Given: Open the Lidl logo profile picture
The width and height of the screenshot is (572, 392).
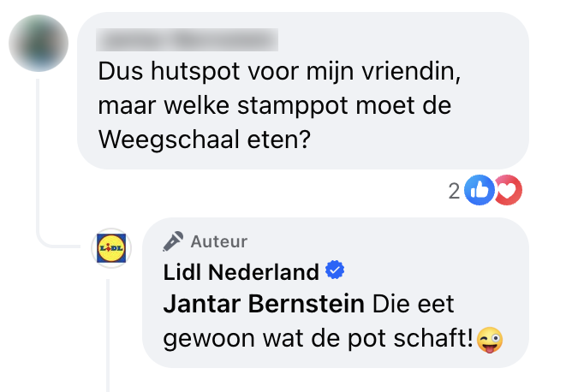Looking at the screenshot, I should [x=111, y=248].
